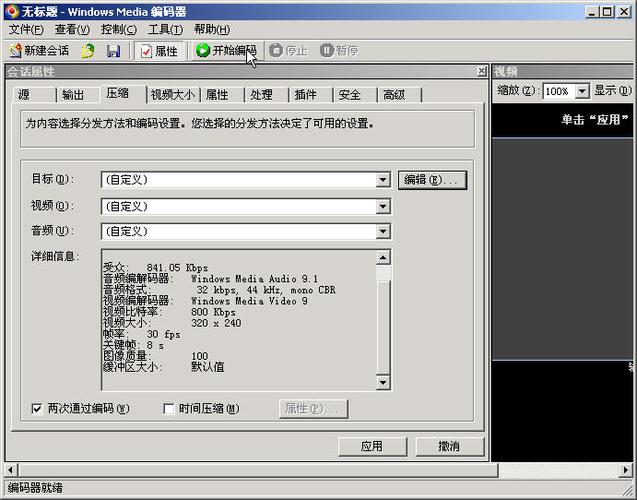Click the details box scroll down arrow
Viewport: 637px width, 500px height.
(x=383, y=382)
